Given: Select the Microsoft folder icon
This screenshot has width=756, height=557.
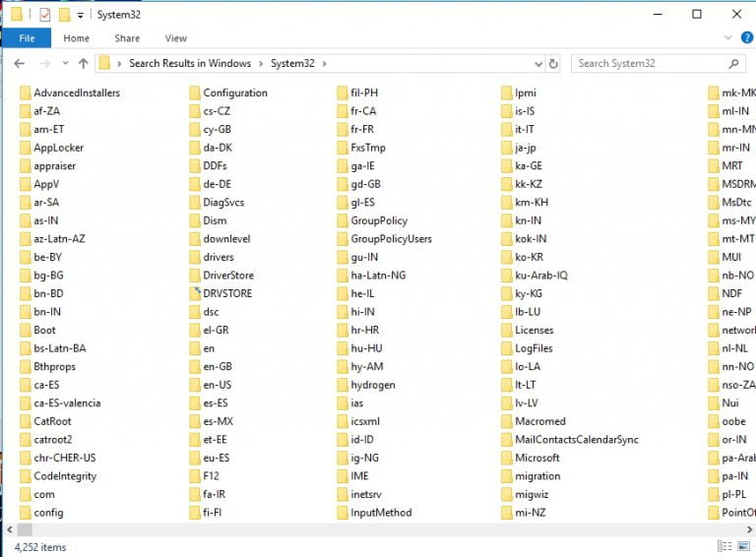Looking at the screenshot, I should coord(507,458).
